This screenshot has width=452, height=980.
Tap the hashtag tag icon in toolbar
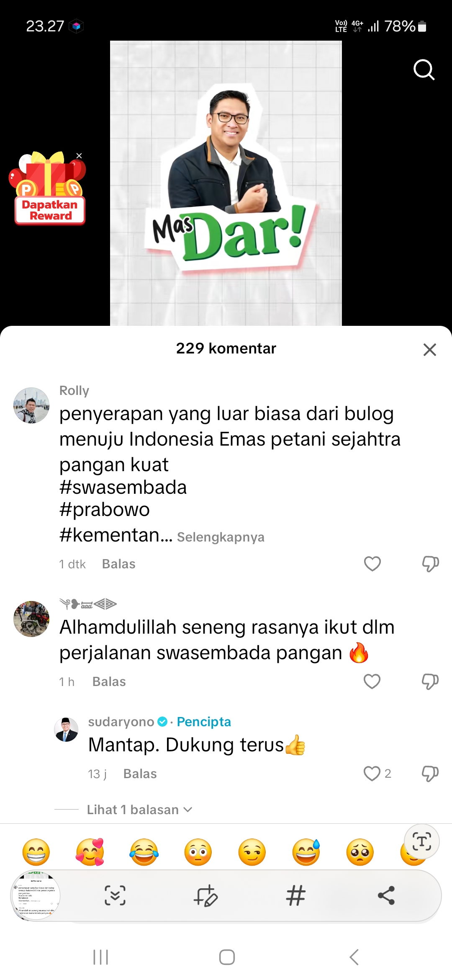pos(295,895)
